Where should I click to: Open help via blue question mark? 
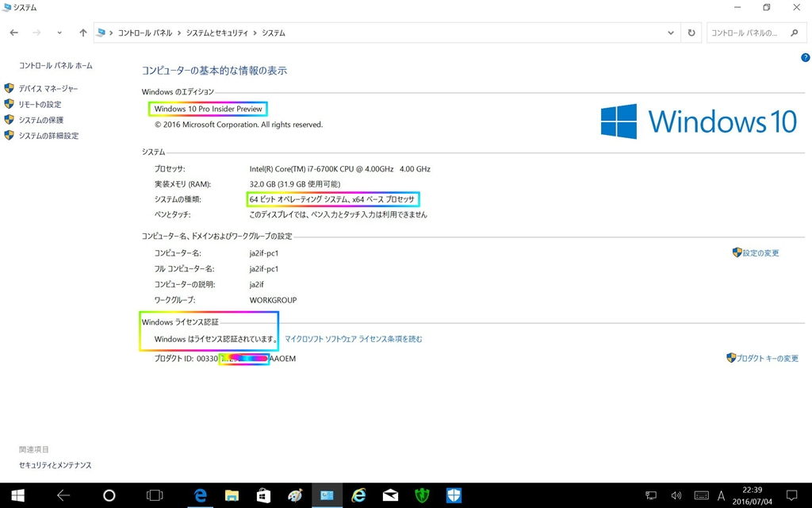pos(806,57)
